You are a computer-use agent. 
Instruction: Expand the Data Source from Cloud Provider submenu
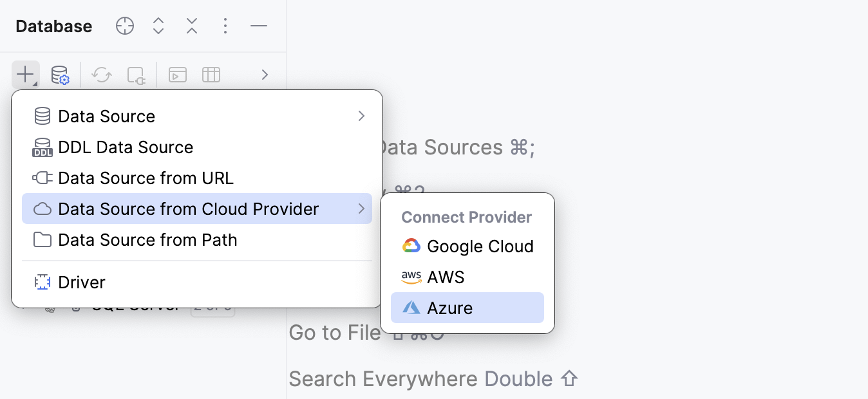[189, 209]
